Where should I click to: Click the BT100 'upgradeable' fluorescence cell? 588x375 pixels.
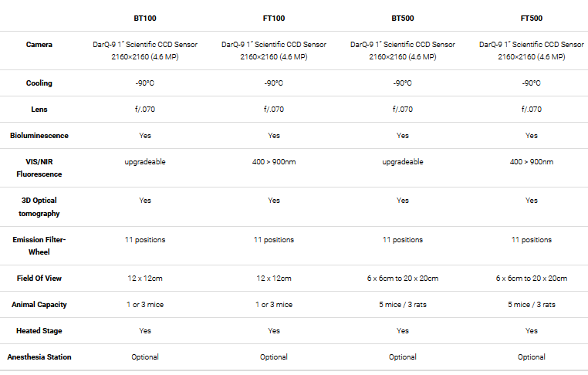[x=145, y=162]
